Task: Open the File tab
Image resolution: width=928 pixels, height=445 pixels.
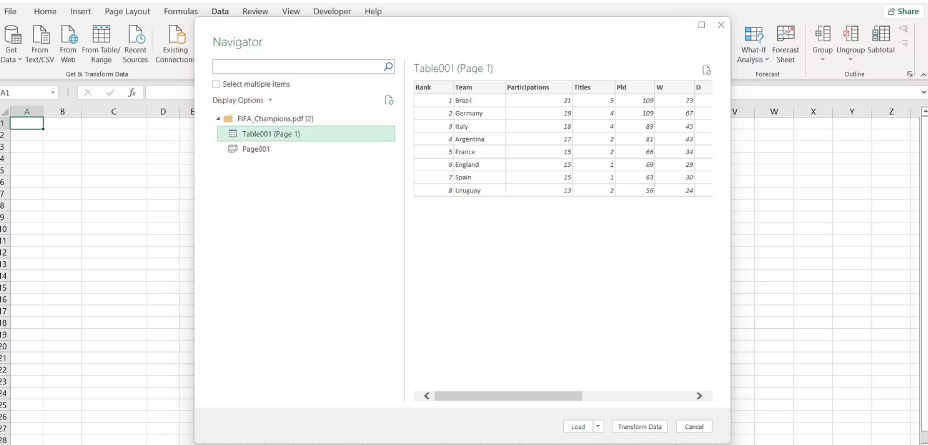Action: [x=11, y=11]
